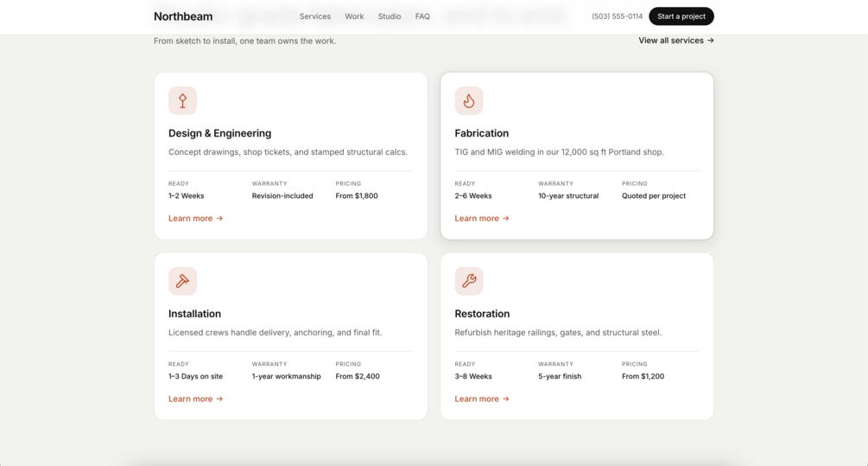Click the text '1–3 Days on site'
Image resolution: width=868 pixels, height=466 pixels.
[195, 376]
